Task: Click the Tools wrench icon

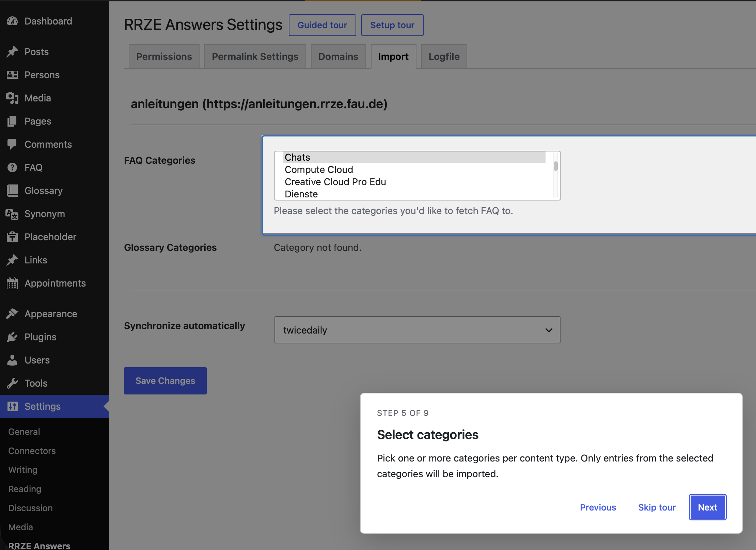Action: pos(12,383)
